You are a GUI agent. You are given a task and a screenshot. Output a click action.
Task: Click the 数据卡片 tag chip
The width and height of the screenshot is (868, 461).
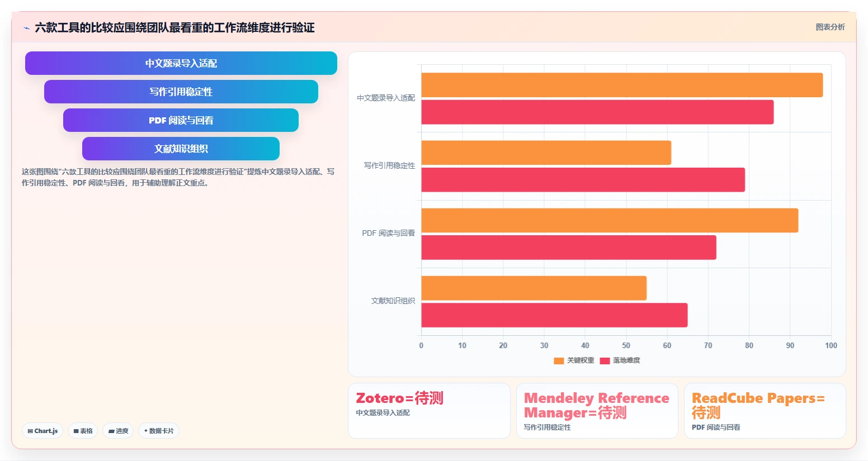pyautogui.click(x=159, y=431)
